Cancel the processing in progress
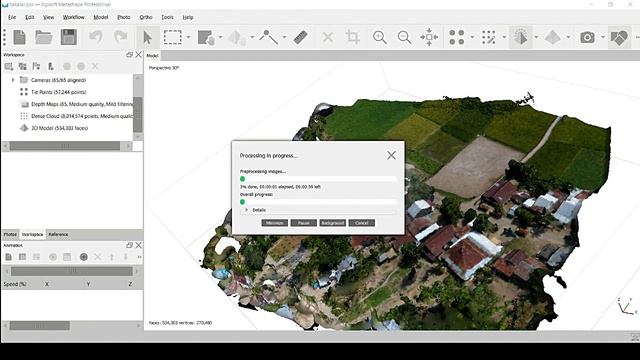This screenshot has width=640, height=360. [x=362, y=223]
